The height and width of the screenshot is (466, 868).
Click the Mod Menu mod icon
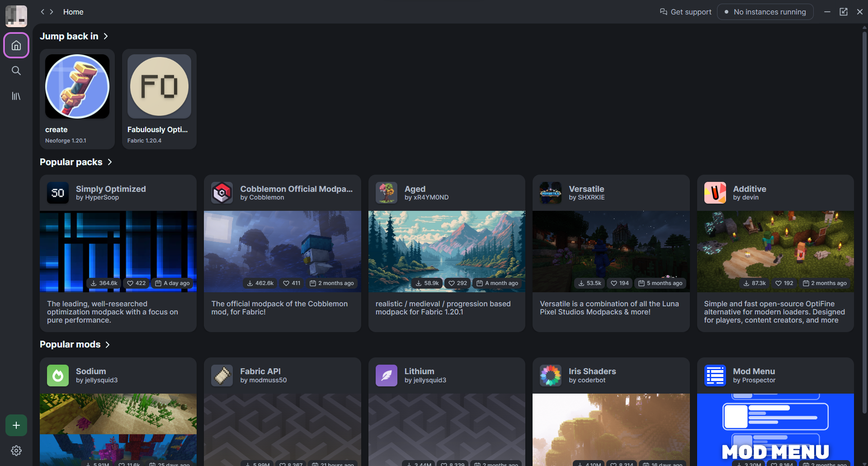(x=715, y=376)
